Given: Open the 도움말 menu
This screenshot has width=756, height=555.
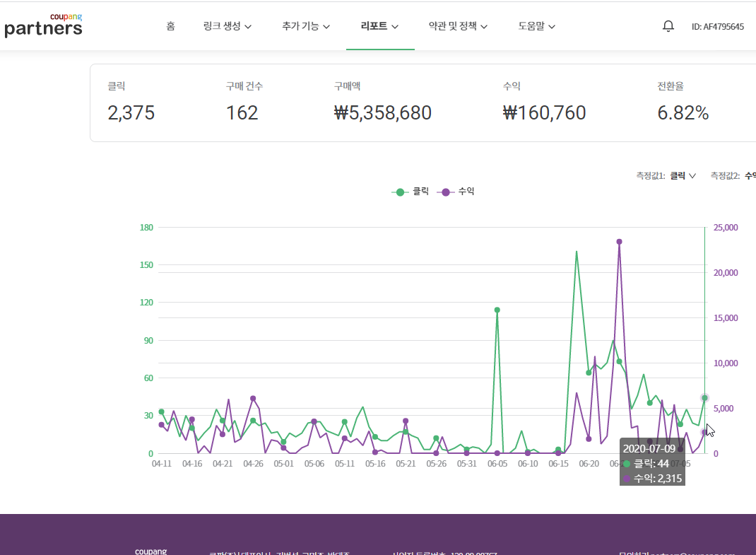Looking at the screenshot, I should coord(537,26).
